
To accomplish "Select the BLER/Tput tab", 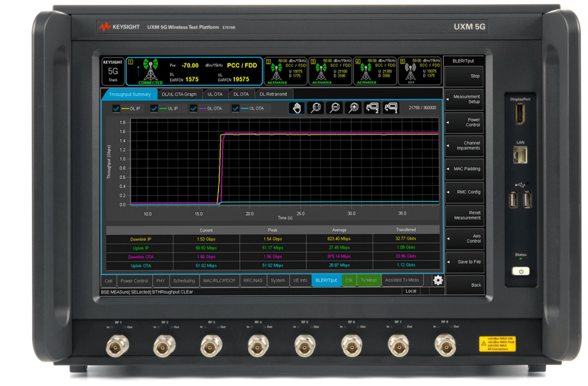I will [x=327, y=280].
